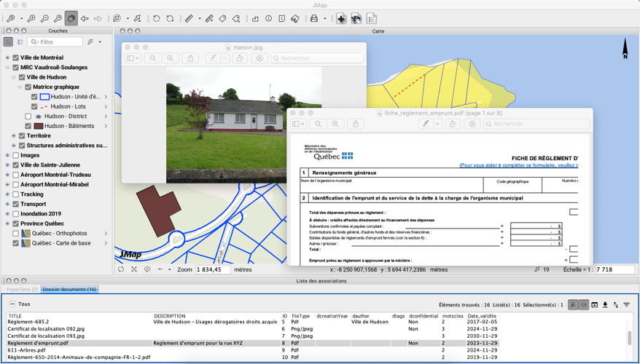640x364 pixels.
Task: Click the share button in maison.jpg window
Action: pyautogui.click(x=191, y=58)
